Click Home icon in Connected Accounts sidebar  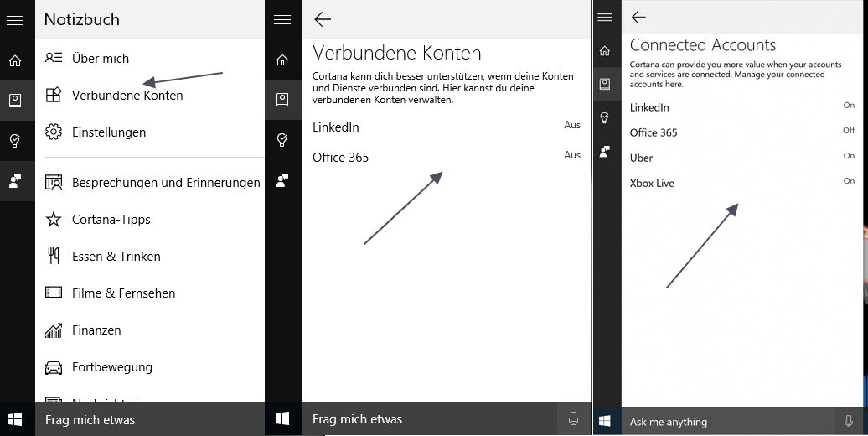(x=605, y=51)
